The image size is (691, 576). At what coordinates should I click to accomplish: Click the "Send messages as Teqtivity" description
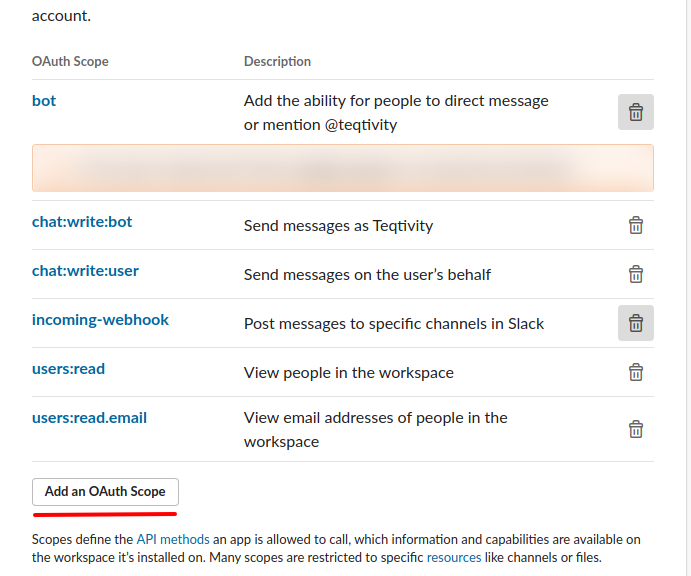[338, 226]
